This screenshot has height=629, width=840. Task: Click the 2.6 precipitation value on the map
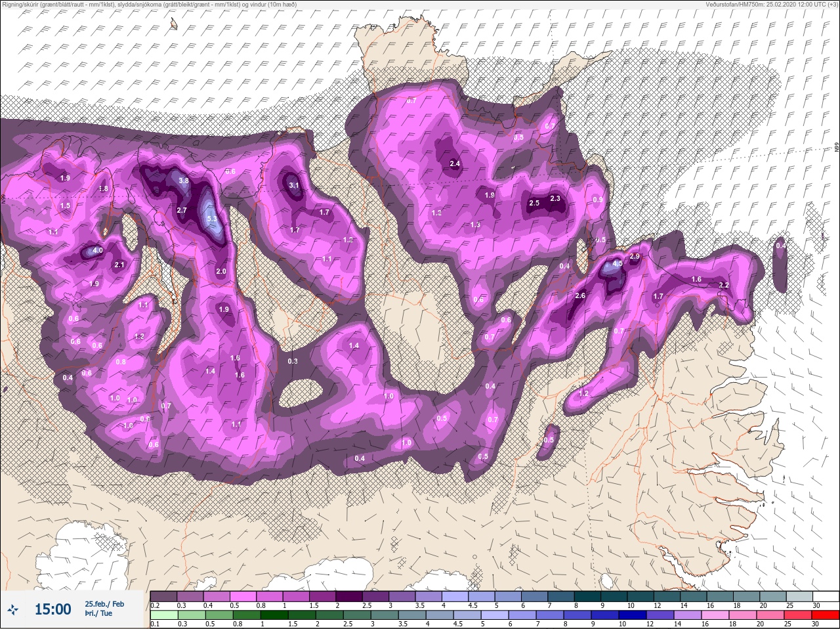[x=580, y=296]
